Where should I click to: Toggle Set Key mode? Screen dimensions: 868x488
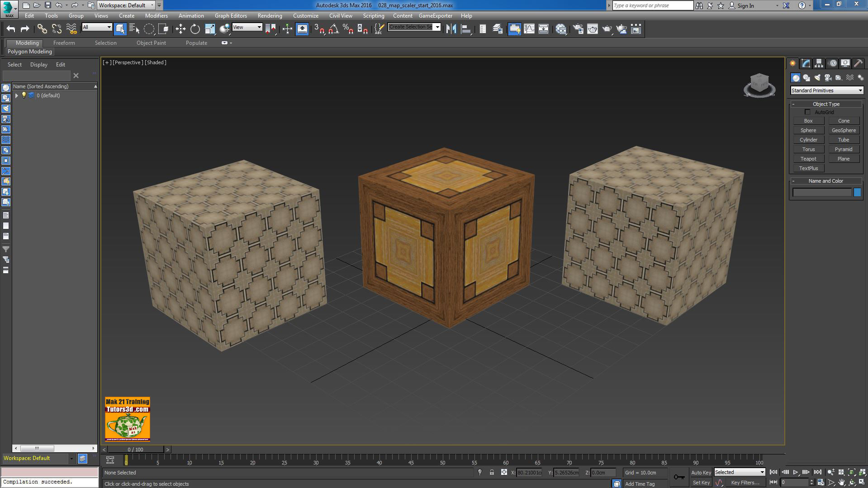click(701, 483)
